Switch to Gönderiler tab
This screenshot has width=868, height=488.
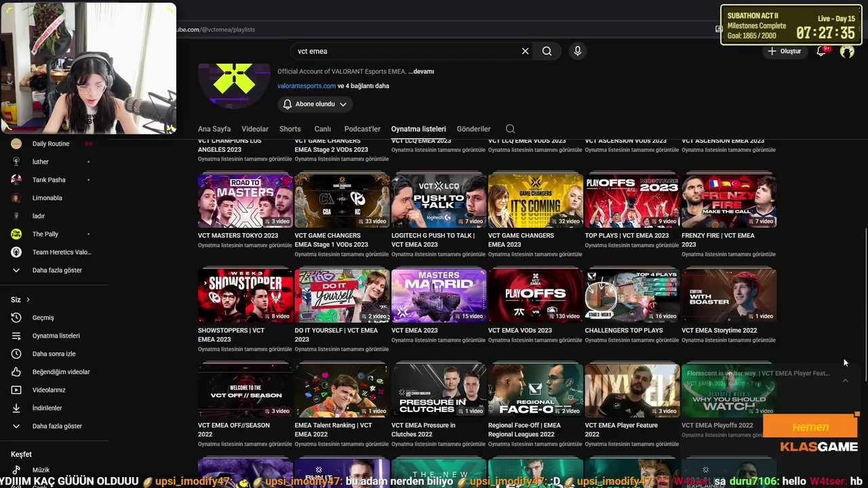[473, 129]
